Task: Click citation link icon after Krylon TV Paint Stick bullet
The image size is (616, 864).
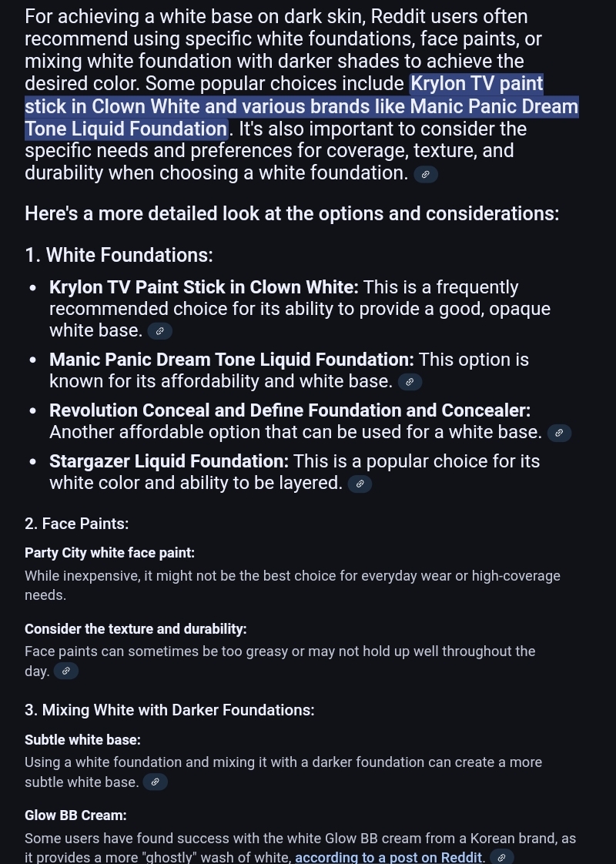Action: pos(160,331)
